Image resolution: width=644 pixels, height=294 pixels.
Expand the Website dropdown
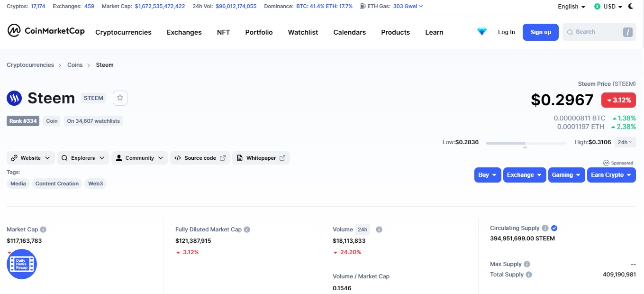pyautogui.click(x=31, y=158)
